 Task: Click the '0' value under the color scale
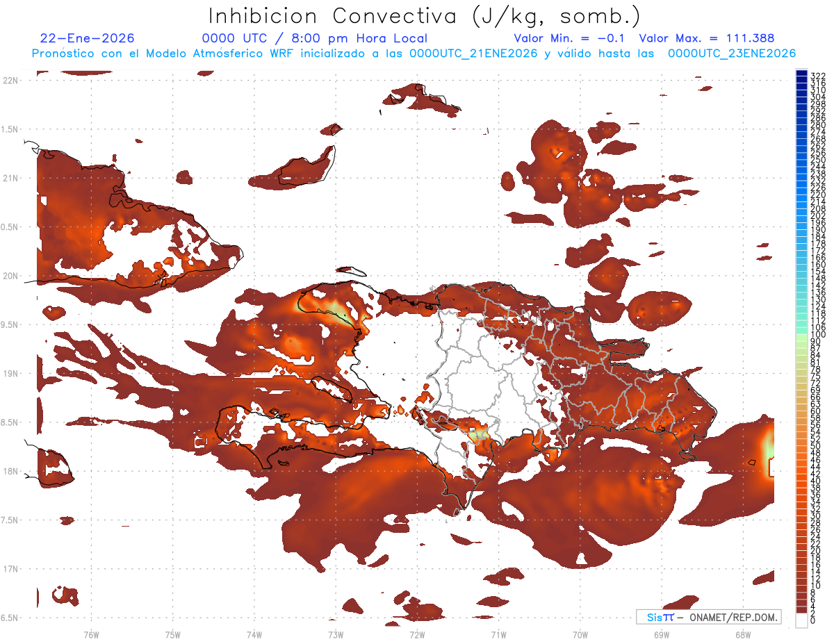tap(813, 620)
